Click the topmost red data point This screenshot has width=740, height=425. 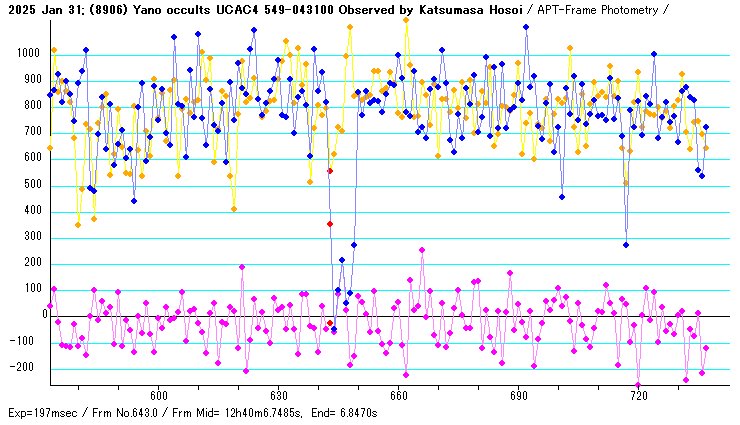pyautogui.click(x=330, y=171)
